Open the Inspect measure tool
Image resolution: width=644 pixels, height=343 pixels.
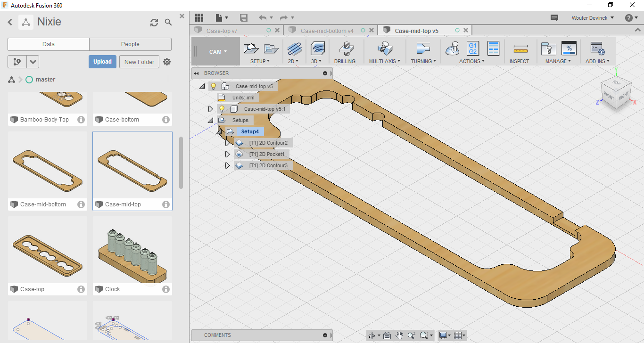click(x=520, y=49)
